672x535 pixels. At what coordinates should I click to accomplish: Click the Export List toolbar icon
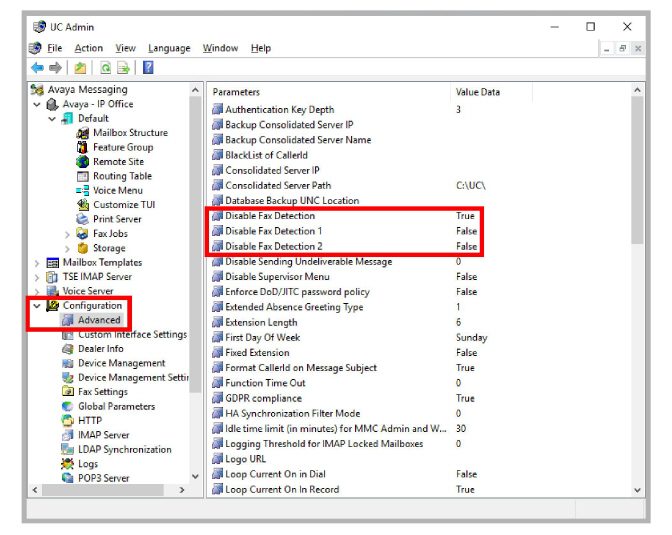[x=123, y=68]
